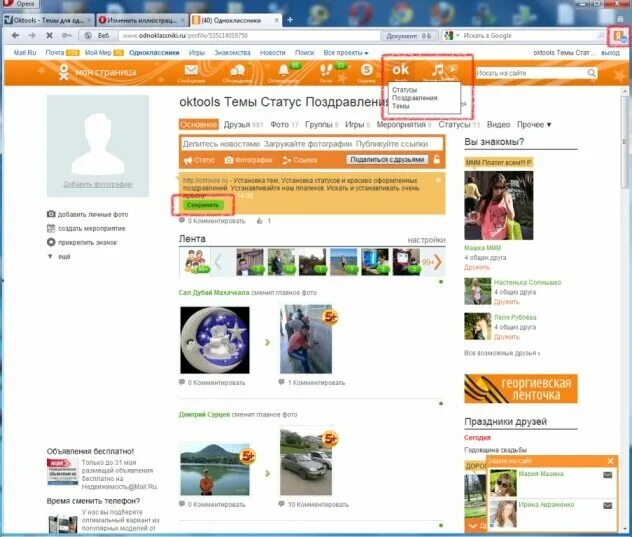The width and height of the screenshot is (632, 537).
Task: Click the browser address bar
Action: click(249, 36)
